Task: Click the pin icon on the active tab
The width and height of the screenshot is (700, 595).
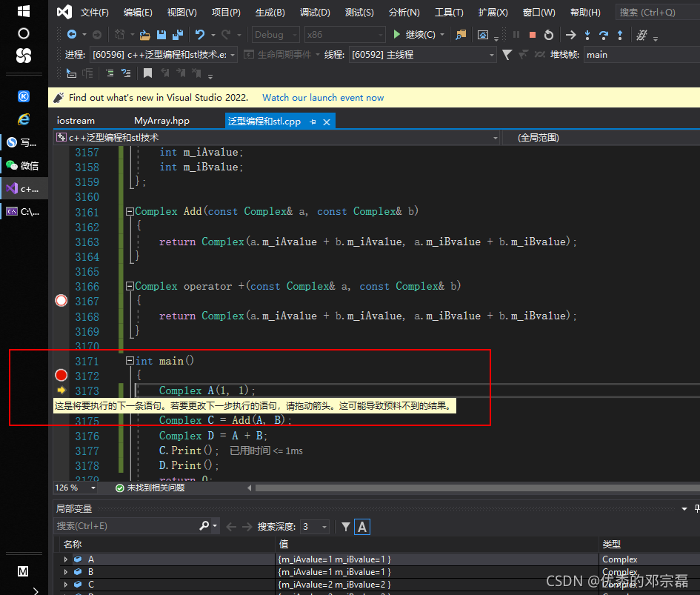Action: coord(313,122)
